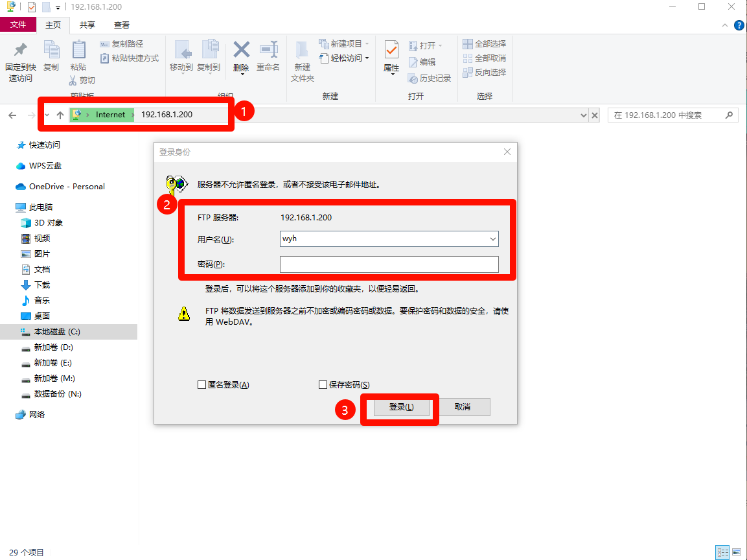Click the Cut scissors button
The width and height of the screenshot is (747, 560).
(82, 80)
